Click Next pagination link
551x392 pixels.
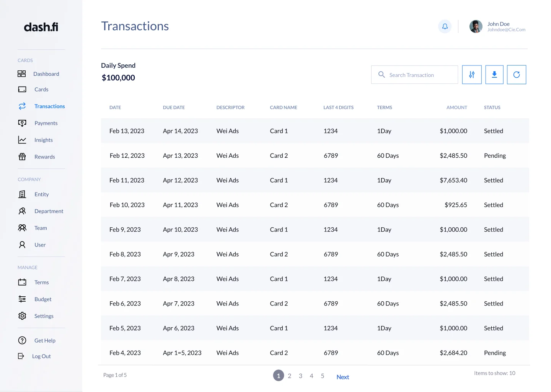pyautogui.click(x=342, y=377)
